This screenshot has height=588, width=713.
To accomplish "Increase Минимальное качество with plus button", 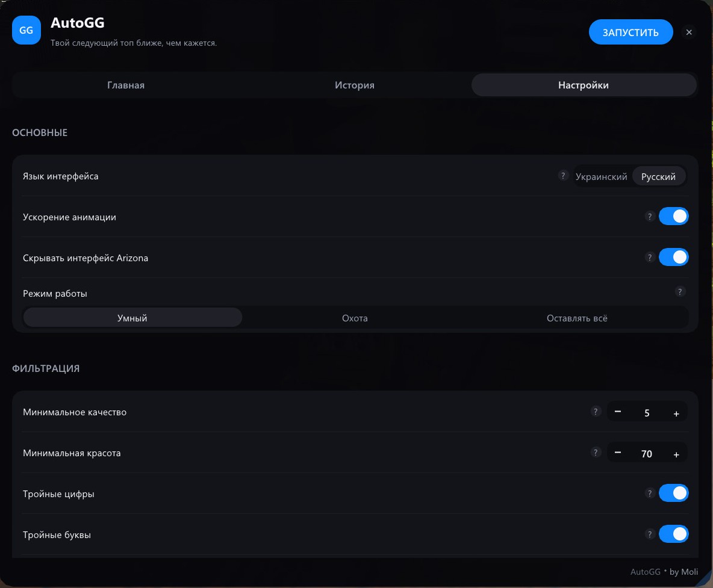I will coord(676,413).
